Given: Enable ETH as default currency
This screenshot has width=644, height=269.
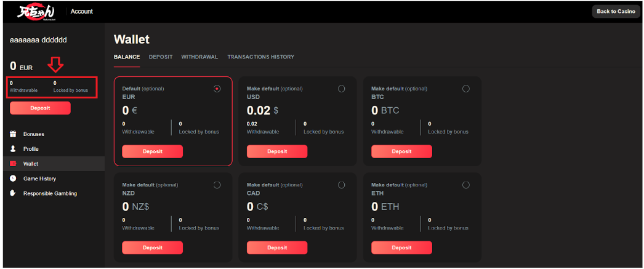Looking at the screenshot, I should click(465, 185).
